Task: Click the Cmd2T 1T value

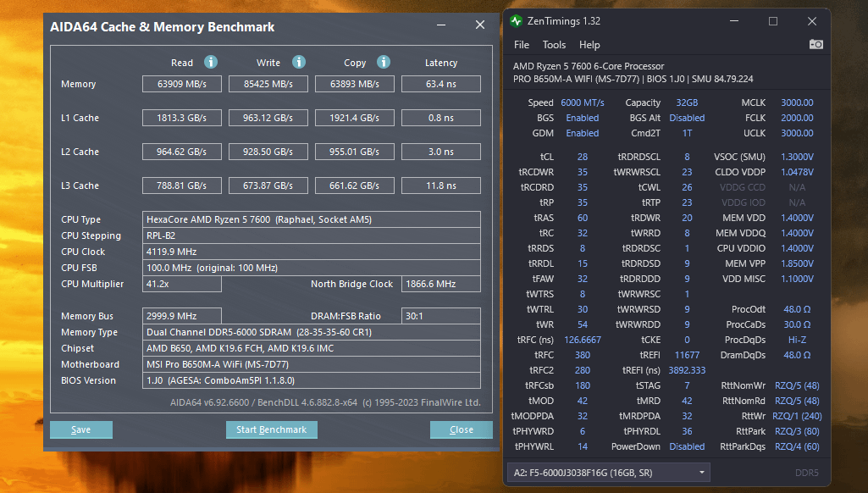Action: coord(687,133)
